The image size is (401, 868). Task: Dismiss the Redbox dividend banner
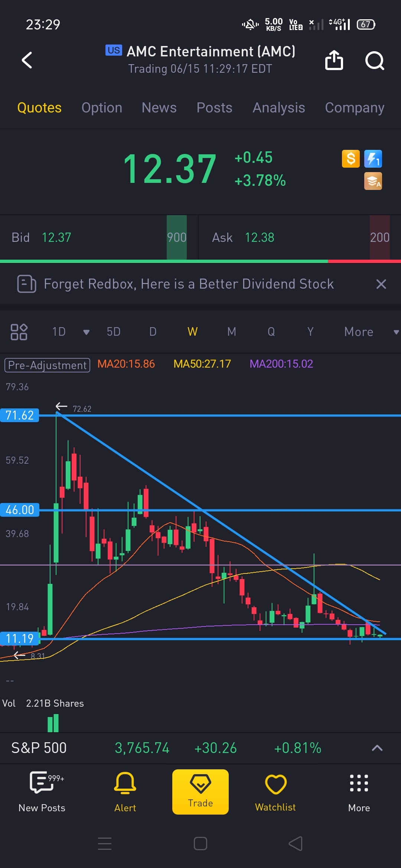(x=381, y=284)
